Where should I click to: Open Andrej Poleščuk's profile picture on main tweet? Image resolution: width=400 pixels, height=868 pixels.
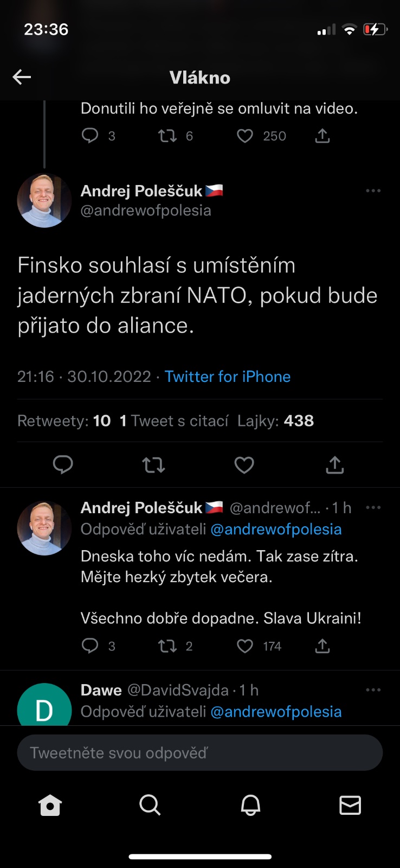coord(44,201)
